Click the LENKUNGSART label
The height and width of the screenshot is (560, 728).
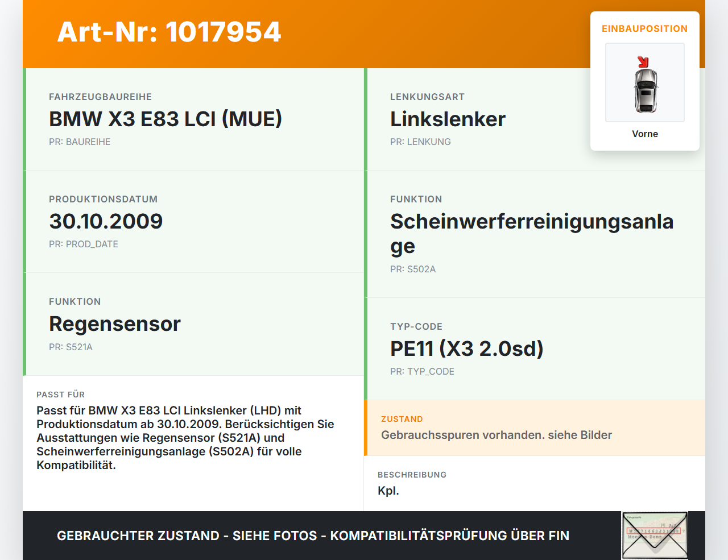point(427,97)
